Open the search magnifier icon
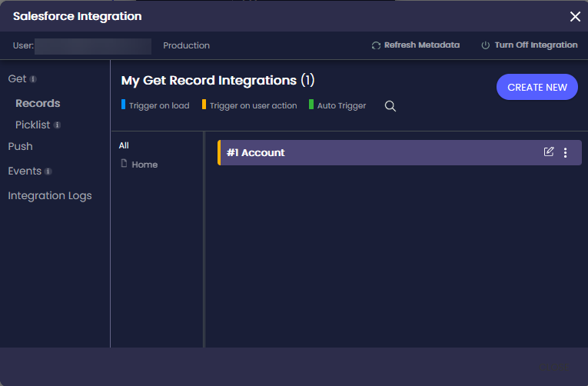The image size is (588, 386). coord(390,106)
